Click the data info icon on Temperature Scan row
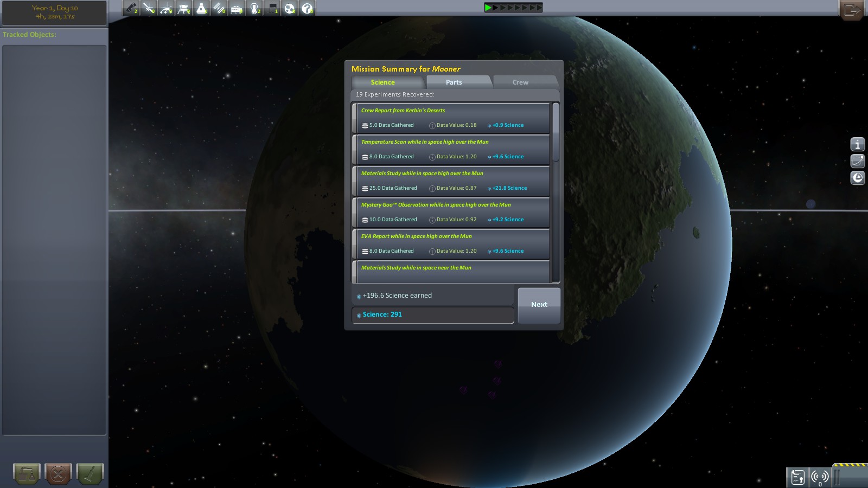 tap(432, 157)
